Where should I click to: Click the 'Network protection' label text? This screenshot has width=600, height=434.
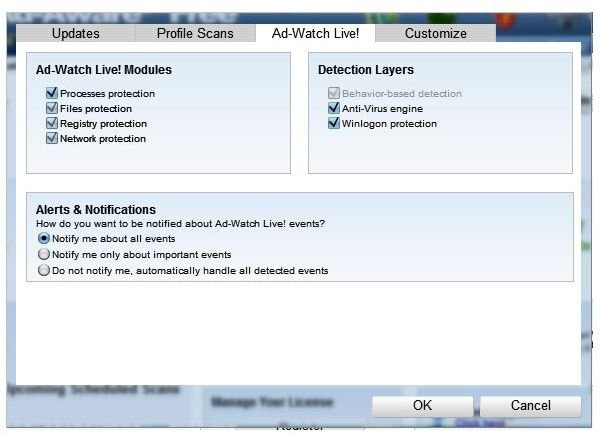[103, 139]
